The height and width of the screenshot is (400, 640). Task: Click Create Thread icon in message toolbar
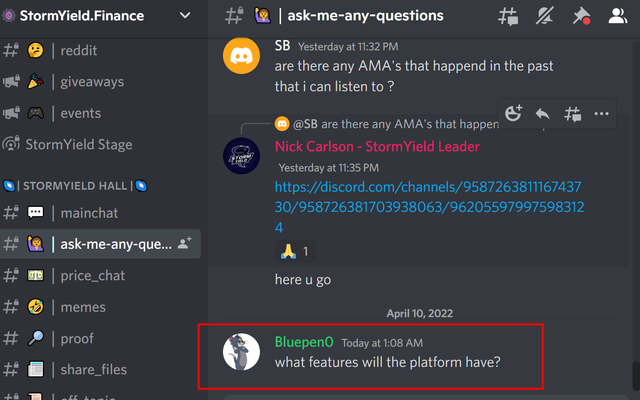(x=572, y=114)
